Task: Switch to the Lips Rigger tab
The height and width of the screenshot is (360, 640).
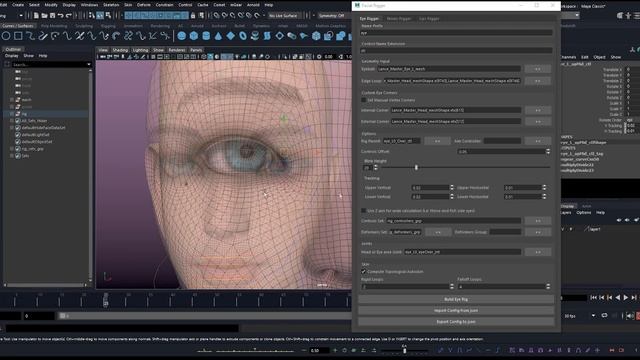Action: [429, 19]
